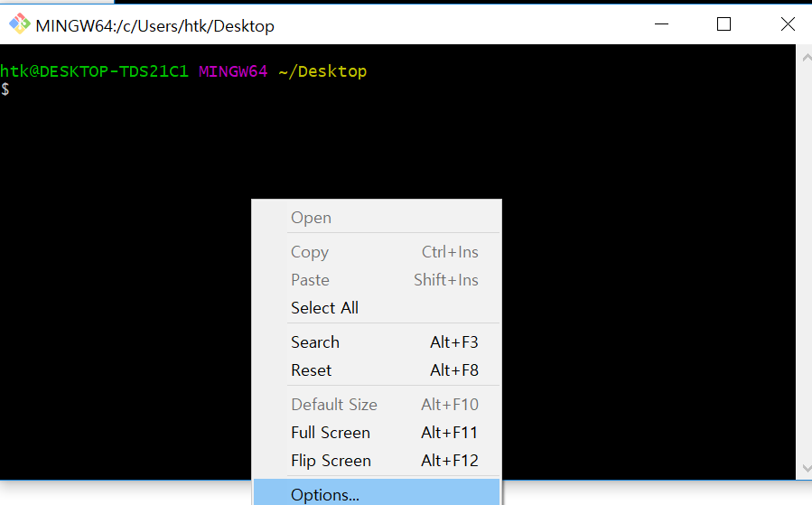This screenshot has height=505, width=812.
Task: Click the Git Bash icon in title bar
Action: [20, 23]
